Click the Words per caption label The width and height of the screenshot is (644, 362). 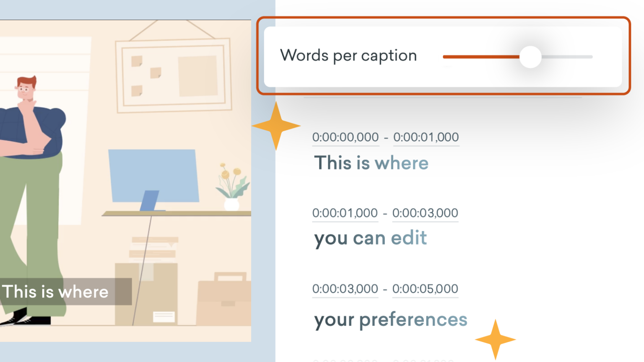(x=349, y=55)
